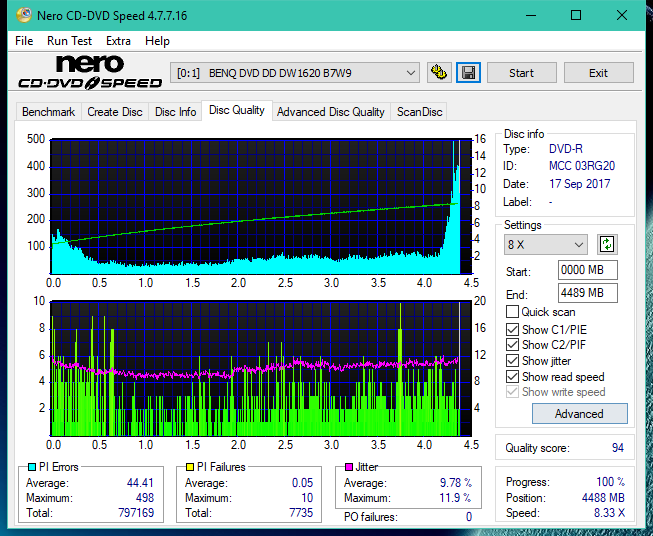
Task: Click the Progress 100 % value
Action: point(610,482)
